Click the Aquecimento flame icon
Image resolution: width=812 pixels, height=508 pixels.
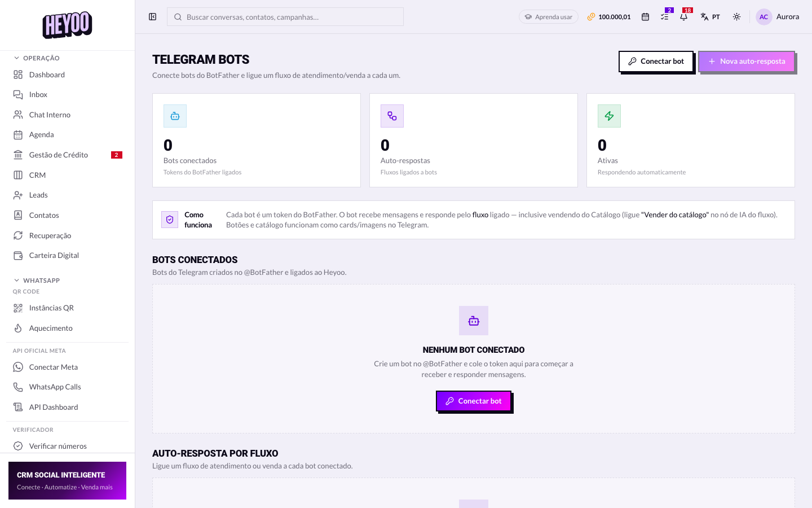[18, 328]
